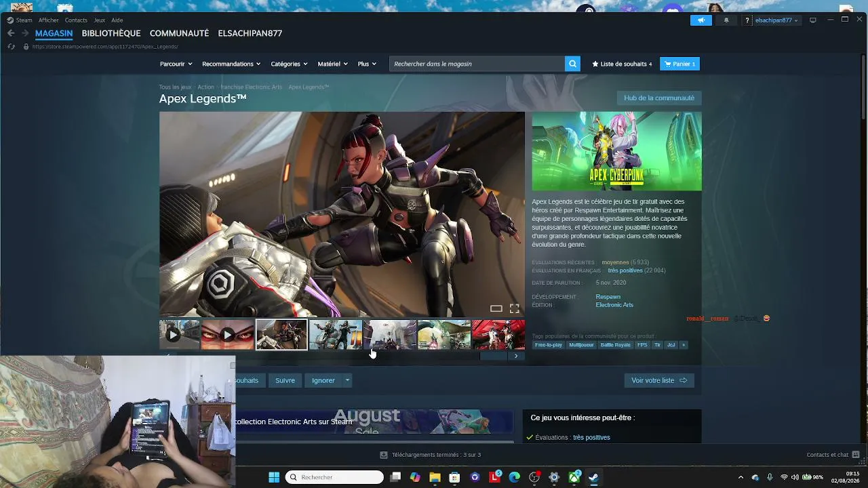The width and height of the screenshot is (868, 488).
Task: Select the fourth screenshot thumbnail with soldiers
Action: 336,335
